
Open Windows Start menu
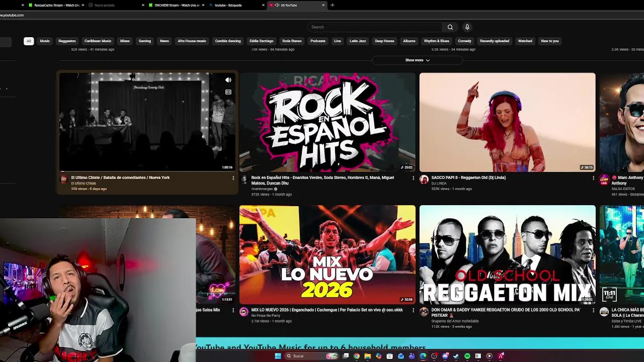tap(278, 356)
